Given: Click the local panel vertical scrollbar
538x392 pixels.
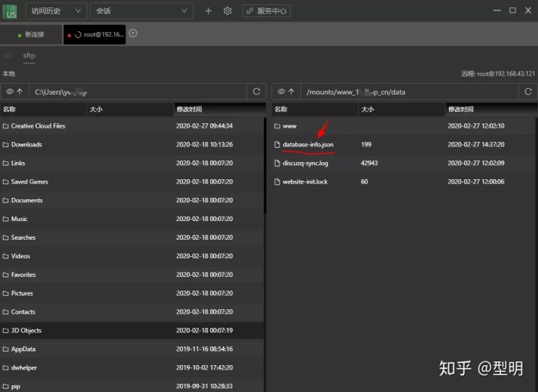Looking at the screenshot, I should click(x=265, y=166).
